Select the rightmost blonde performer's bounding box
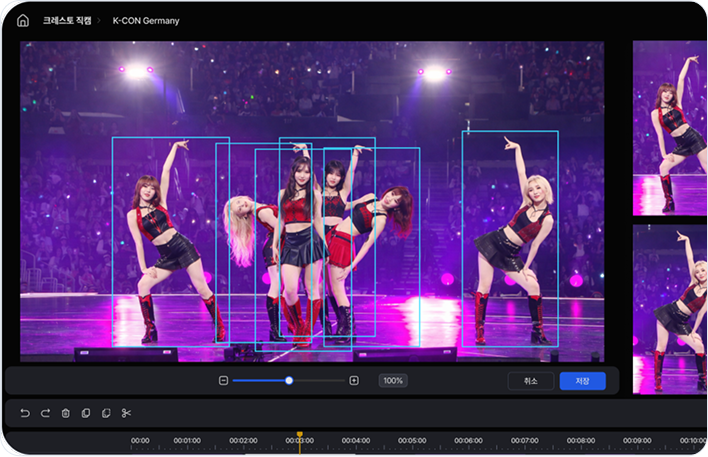Screen dimensions: 708x457 [x=510, y=238]
